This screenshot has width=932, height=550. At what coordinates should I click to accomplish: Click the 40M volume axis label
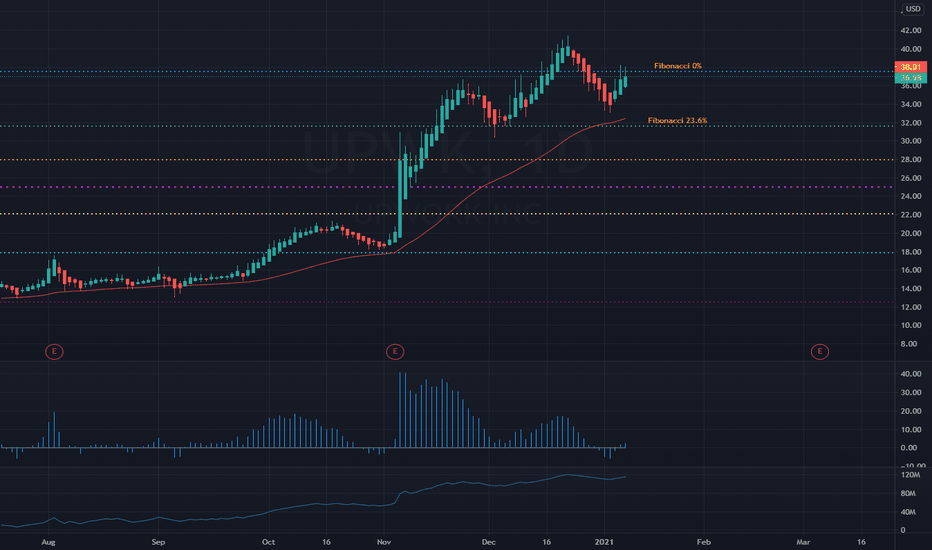coord(908,512)
